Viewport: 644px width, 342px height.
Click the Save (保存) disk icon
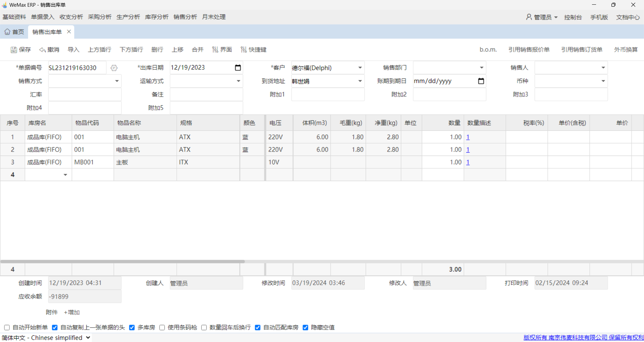pos(14,50)
